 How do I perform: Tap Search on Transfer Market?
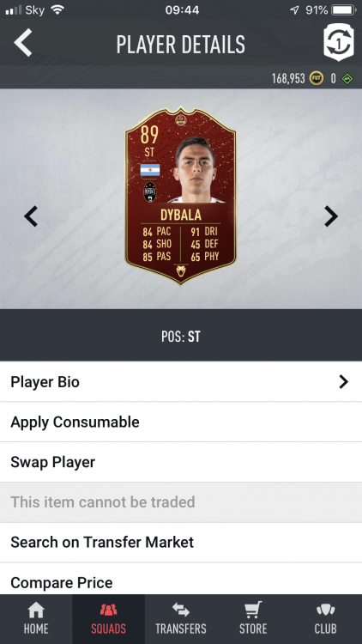(181, 543)
